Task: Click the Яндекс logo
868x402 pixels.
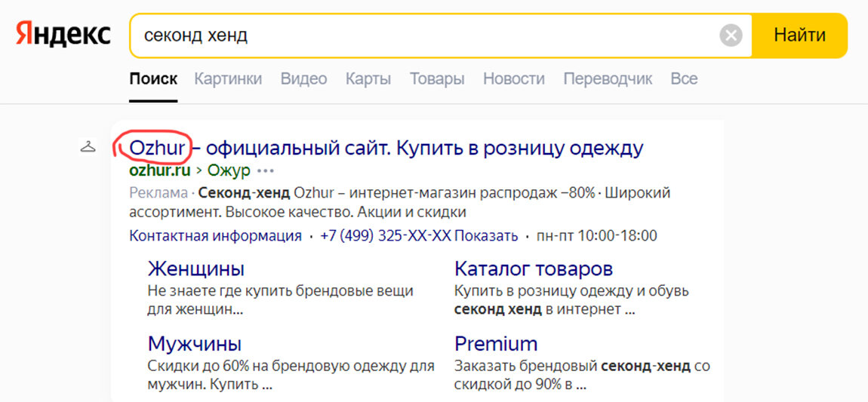Action: point(63,35)
